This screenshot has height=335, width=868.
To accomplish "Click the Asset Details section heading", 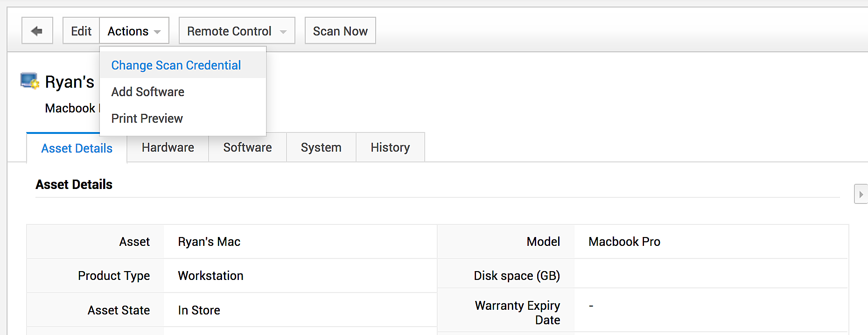I will pos(74,185).
